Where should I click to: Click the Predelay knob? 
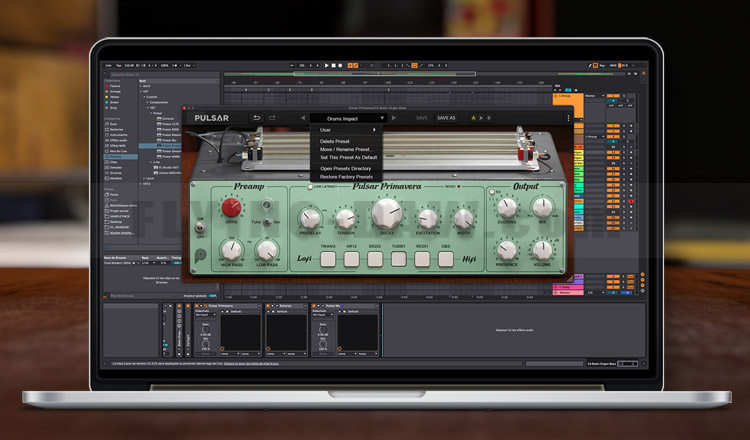click(x=310, y=219)
